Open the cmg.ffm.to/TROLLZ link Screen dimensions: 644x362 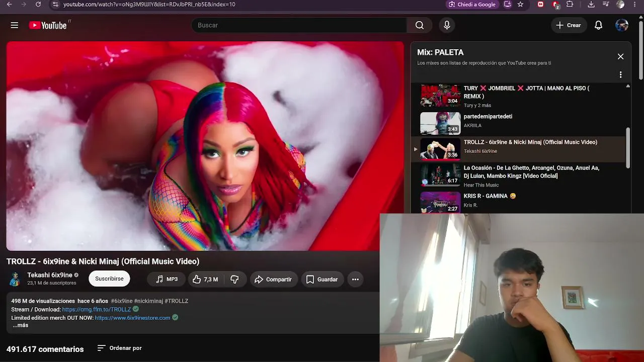(97, 310)
